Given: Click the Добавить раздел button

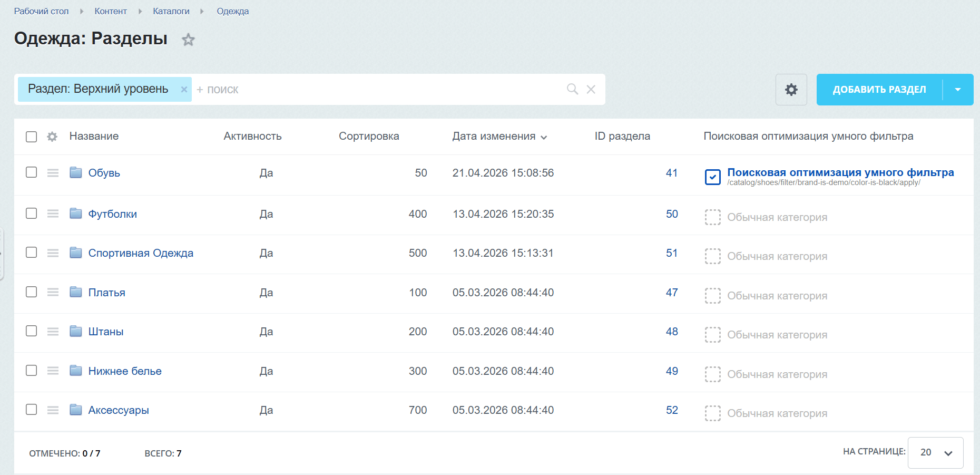Looking at the screenshot, I should [879, 90].
